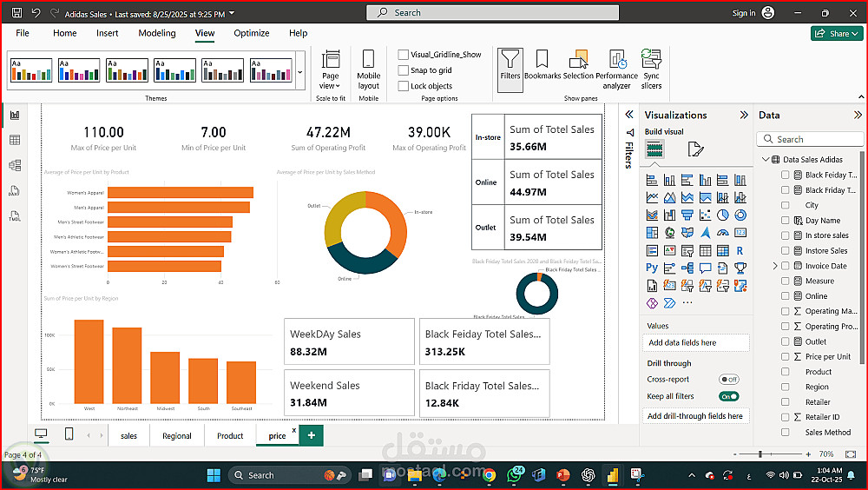Choose the scatter chart visual
The image size is (868, 490).
[705, 215]
